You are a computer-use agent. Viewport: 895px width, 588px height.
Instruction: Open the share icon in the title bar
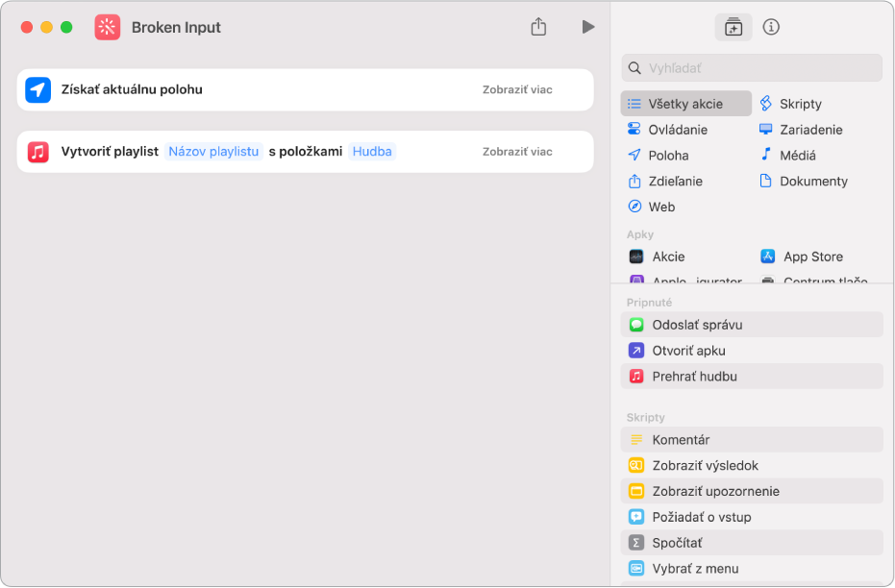[538, 26]
